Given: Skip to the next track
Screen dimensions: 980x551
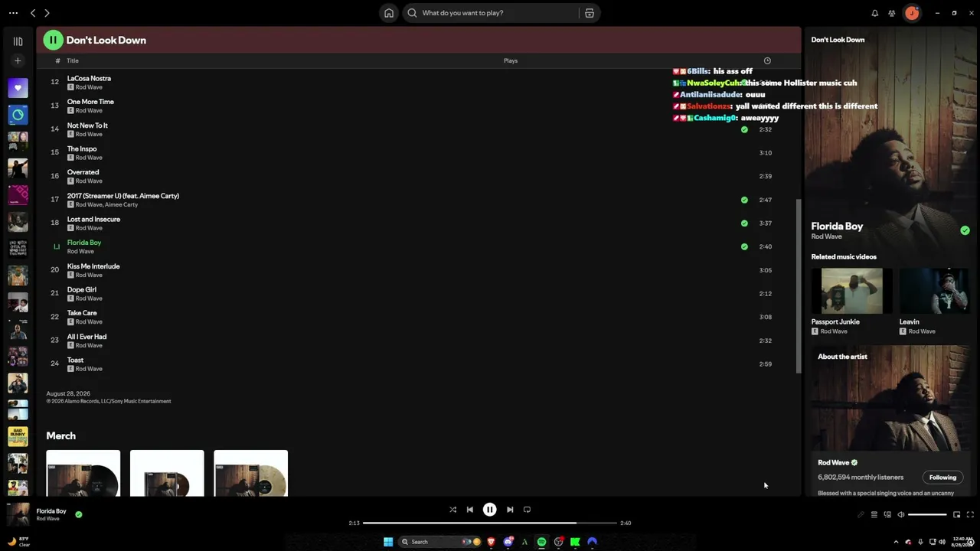Looking at the screenshot, I should coord(510,510).
